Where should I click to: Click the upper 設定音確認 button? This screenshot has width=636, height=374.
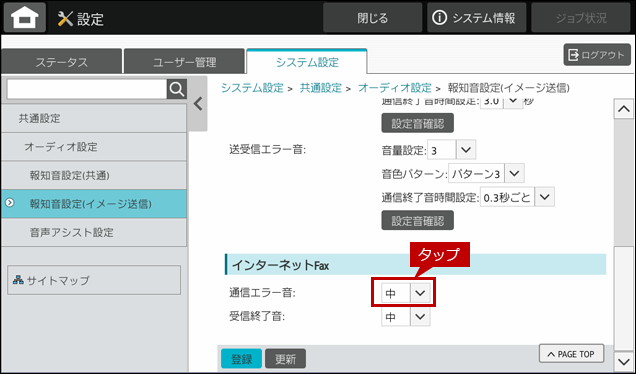tap(417, 123)
